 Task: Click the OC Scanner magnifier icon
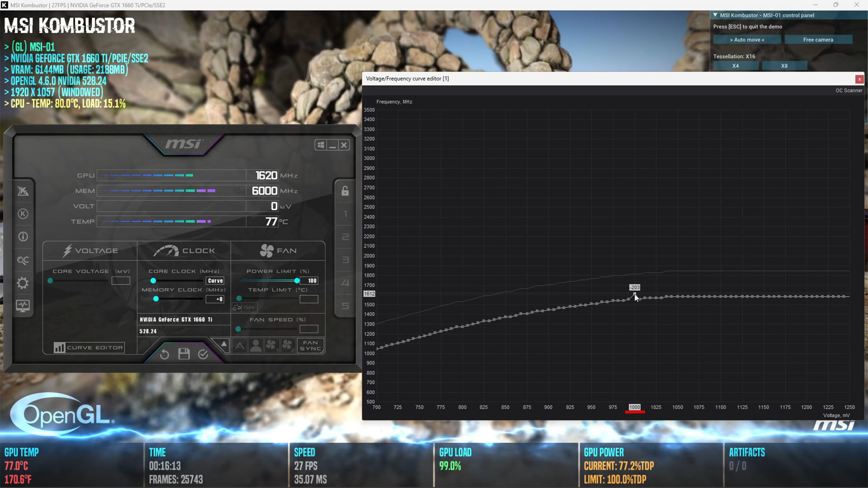(23, 260)
